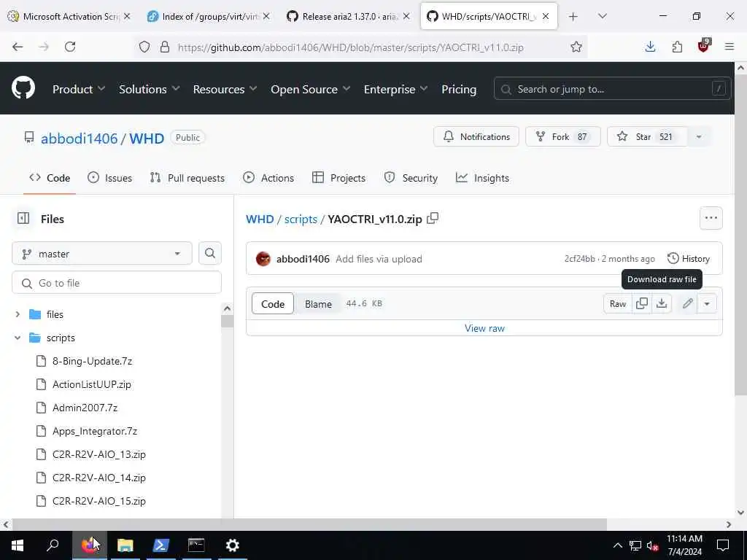The width and height of the screenshot is (747, 560).
Task: Open the History link
Action: [x=689, y=259]
